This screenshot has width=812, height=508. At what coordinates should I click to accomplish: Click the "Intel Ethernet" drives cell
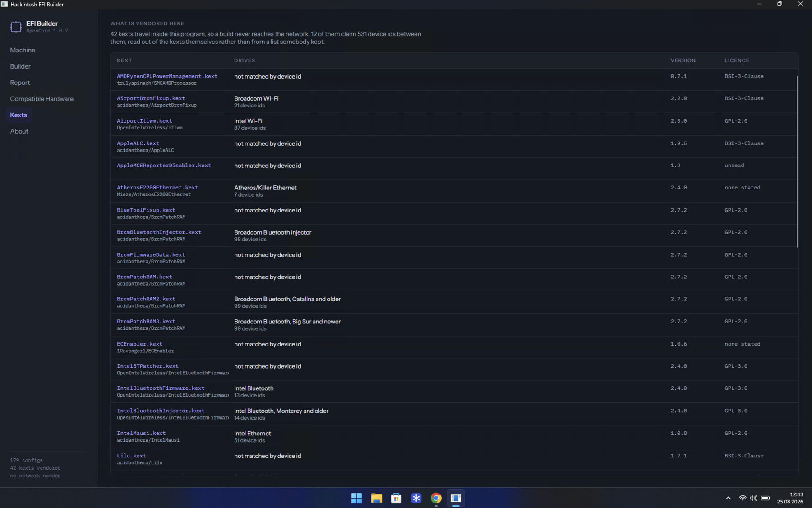(253, 434)
